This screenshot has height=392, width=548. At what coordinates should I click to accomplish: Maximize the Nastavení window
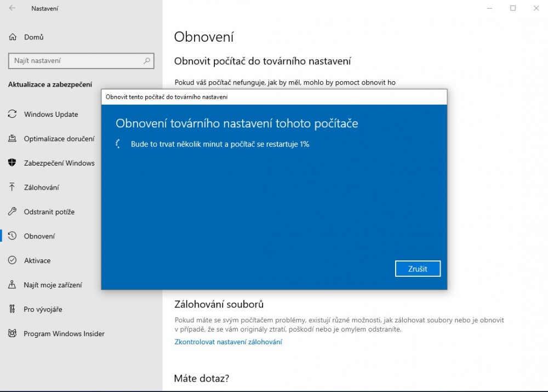pos(513,8)
